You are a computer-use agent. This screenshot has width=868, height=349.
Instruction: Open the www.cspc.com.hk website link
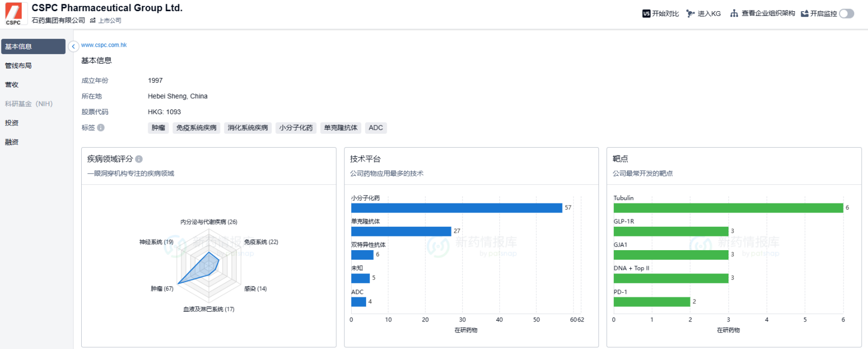(x=104, y=45)
